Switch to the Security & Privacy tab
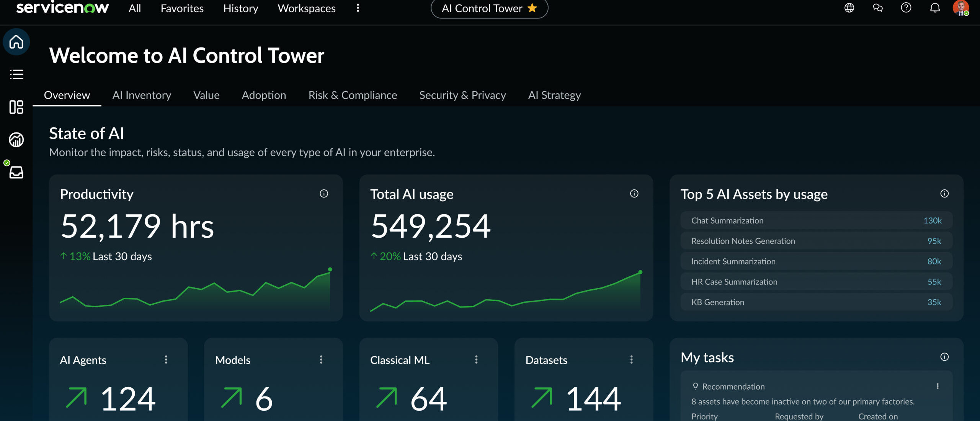 [x=462, y=95]
